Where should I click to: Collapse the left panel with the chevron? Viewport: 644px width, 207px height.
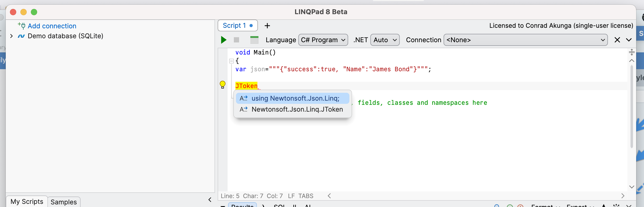(210, 200)
